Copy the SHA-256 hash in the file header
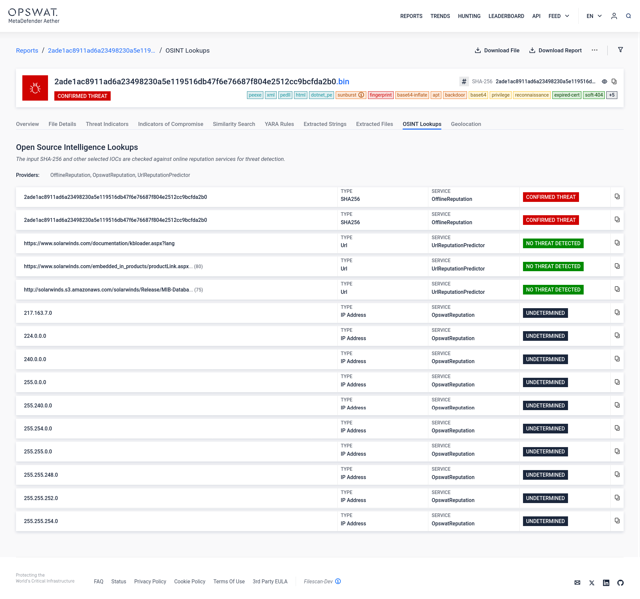Image resolution: width=640 pixels, height=599 pixels. pyautogui.click(x=614, y=82)
